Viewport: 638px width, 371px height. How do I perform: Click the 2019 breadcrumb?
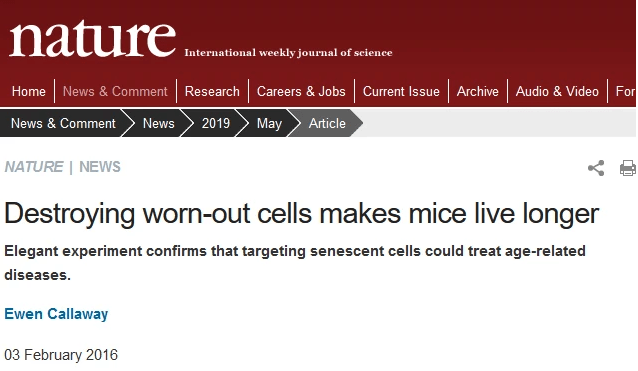point(216,123)
